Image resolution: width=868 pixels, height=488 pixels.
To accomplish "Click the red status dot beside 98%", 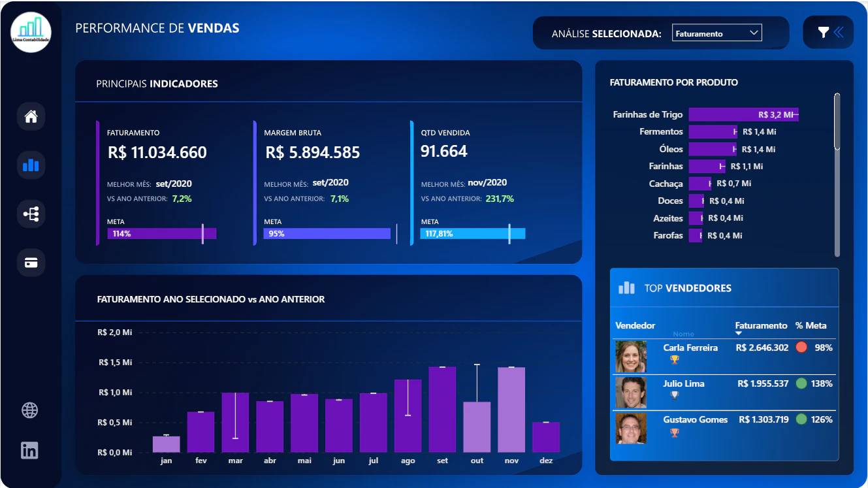I will pyautogui.click(x=801, y=348).
